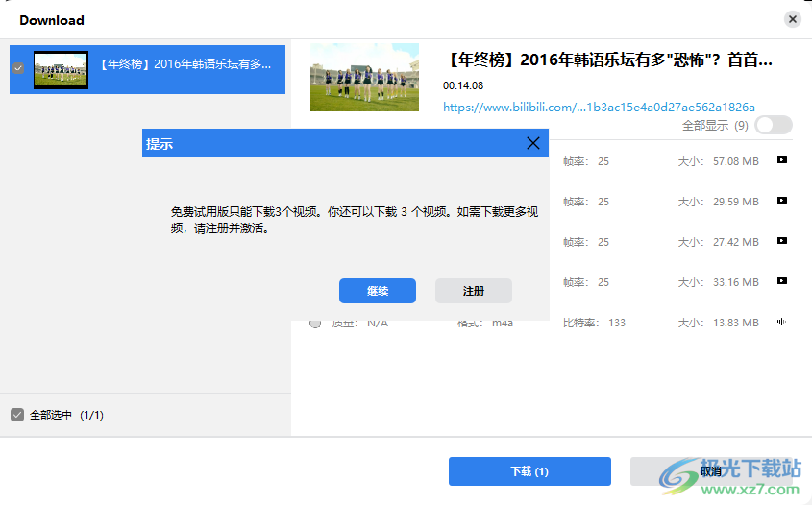Click the video duration 00:14:08
This screenshot has height=505, width=812.
[x=463, y=85]
